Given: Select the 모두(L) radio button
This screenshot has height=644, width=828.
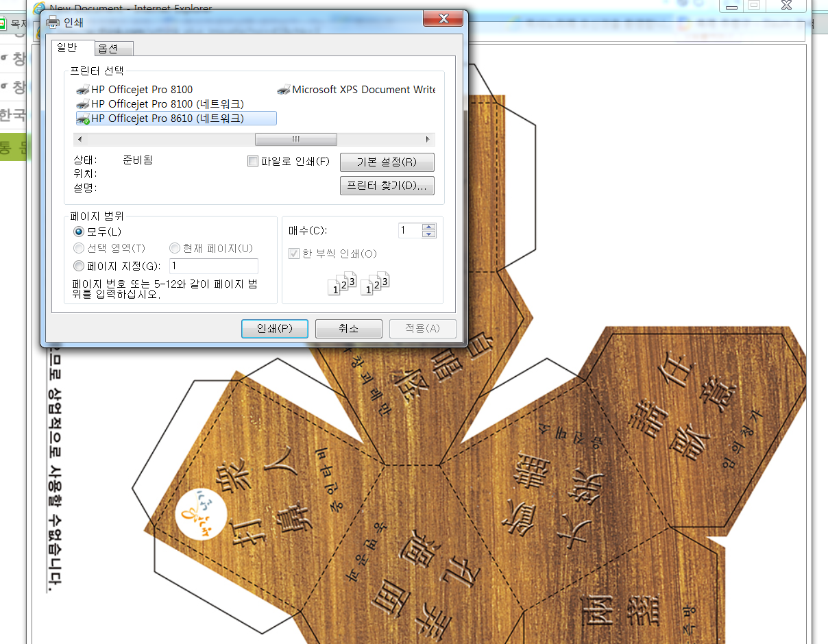Looking at the screenshot, I should 79,232.
